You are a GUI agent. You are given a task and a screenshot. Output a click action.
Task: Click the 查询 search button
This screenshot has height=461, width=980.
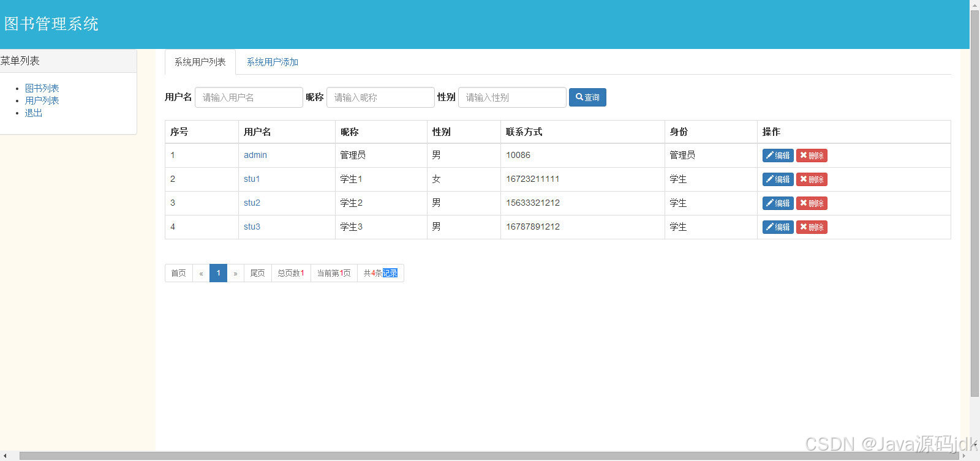pos(587,97)
